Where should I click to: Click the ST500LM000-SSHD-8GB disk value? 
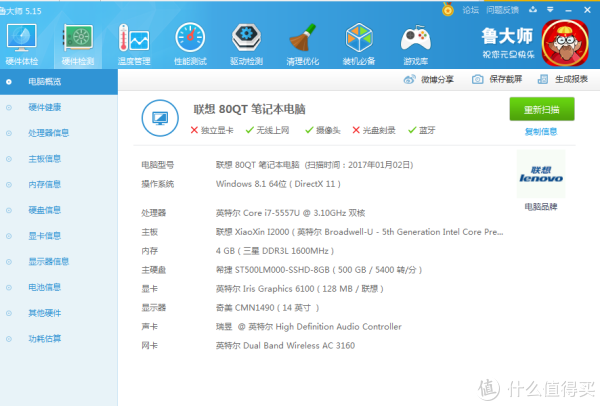pos(319,270)
